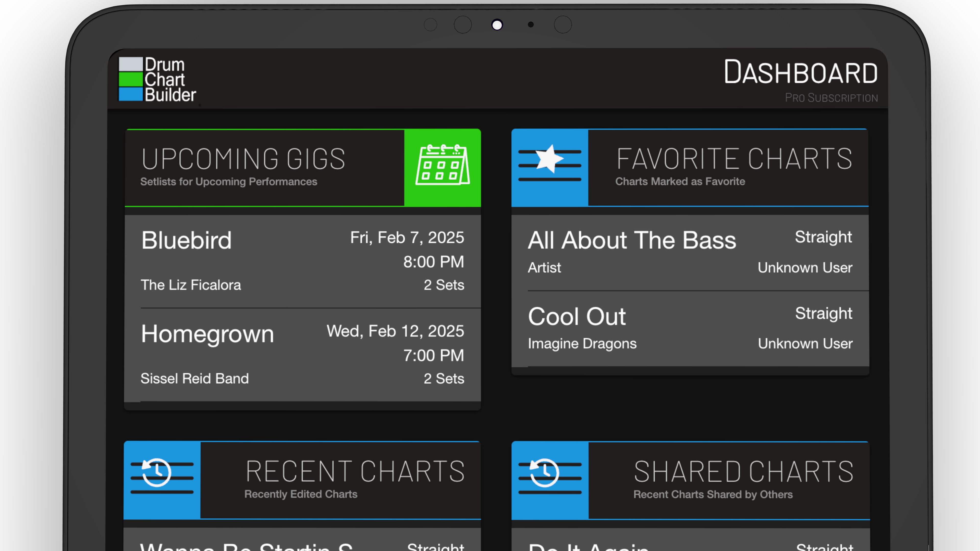Image resolution: width=980 pixels, height=551 pixels.
Task: Select the All About The Bass favorite chart
Action: (x=691, y=252)
